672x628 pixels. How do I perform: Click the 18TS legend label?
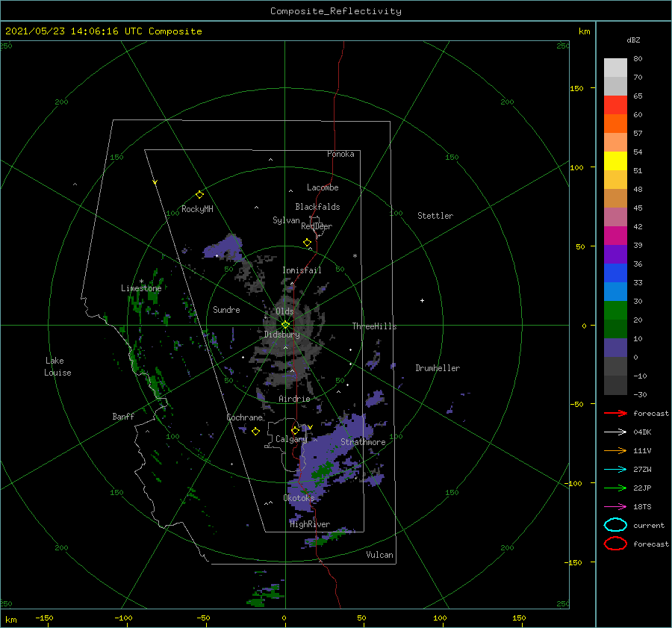coord(642,507)
